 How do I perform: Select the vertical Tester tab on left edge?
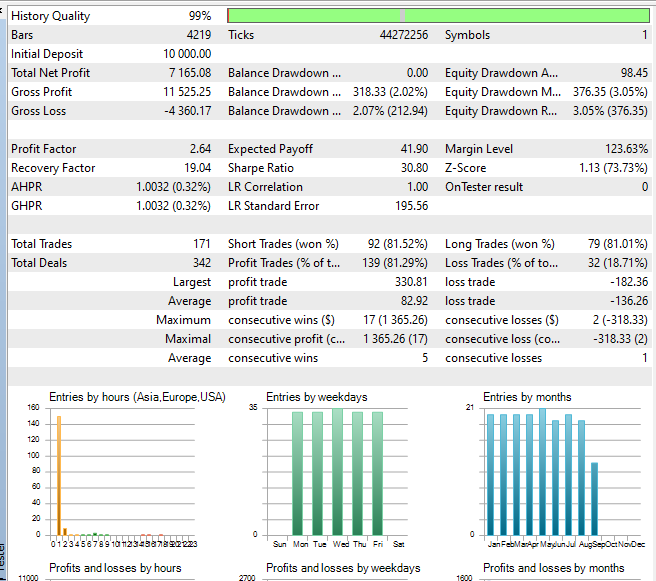pyautogui.click(x=4, y=560)
